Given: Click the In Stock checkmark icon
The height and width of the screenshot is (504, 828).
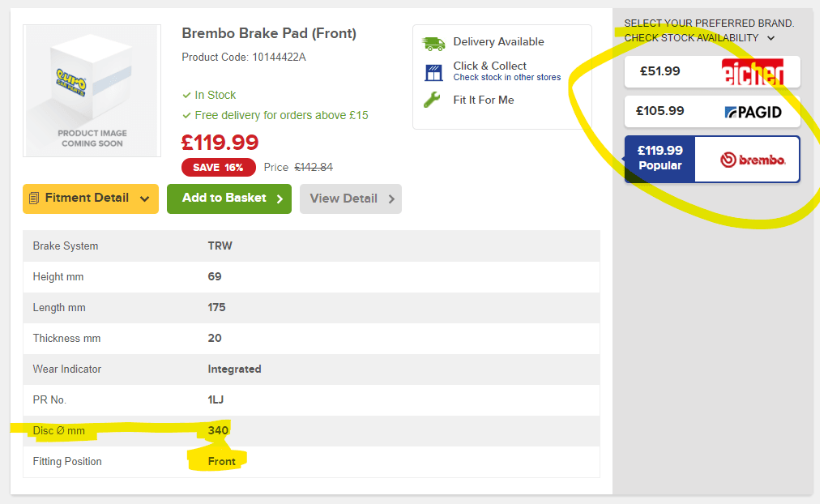Looking at the screenshot, I should pos(187,96).
